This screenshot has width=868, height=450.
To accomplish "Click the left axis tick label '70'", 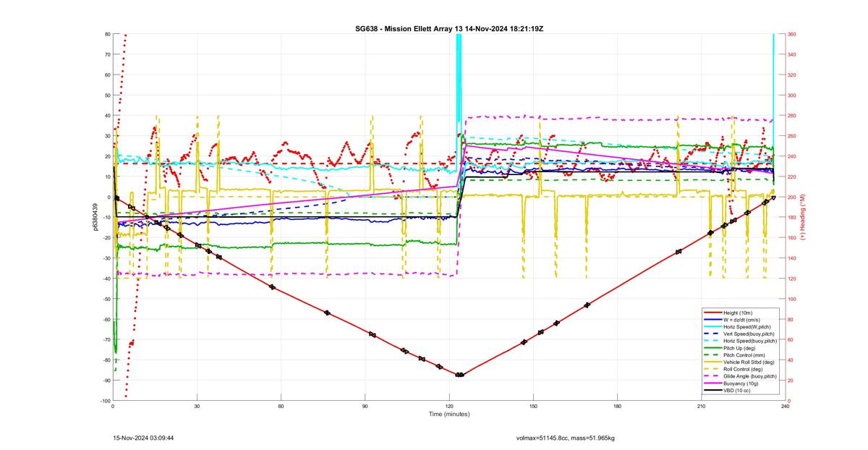I will point(107,54).
